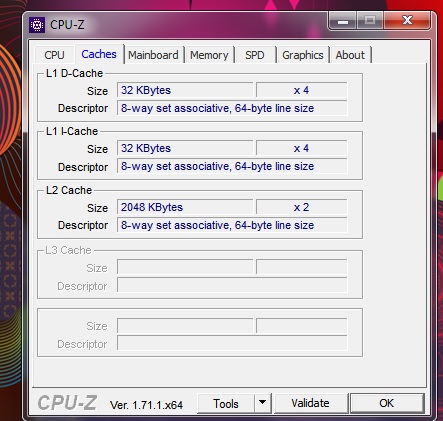
Task: Click the L2 Cache descriptor field
Action: tap(232, 225)
